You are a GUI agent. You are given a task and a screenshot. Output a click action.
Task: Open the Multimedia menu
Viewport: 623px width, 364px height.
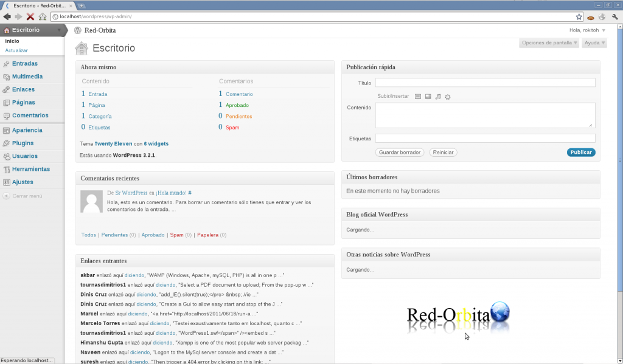27,77
